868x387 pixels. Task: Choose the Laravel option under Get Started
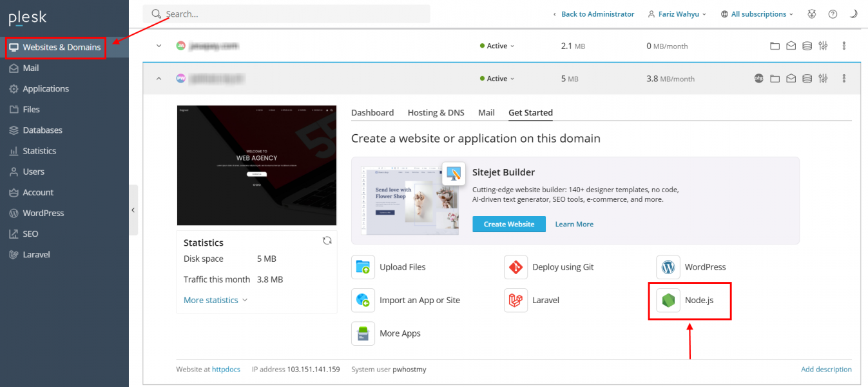(x=532, y=300)
